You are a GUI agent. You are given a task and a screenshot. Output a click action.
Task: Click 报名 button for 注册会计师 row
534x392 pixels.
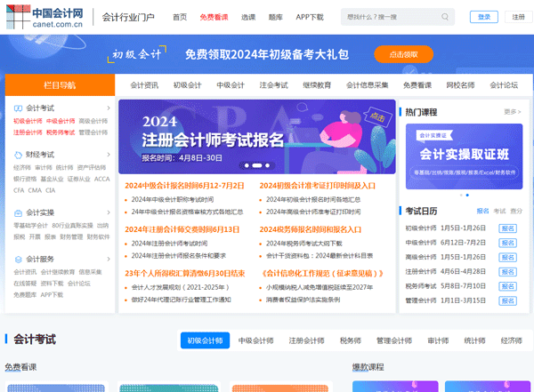pos(508,272)
